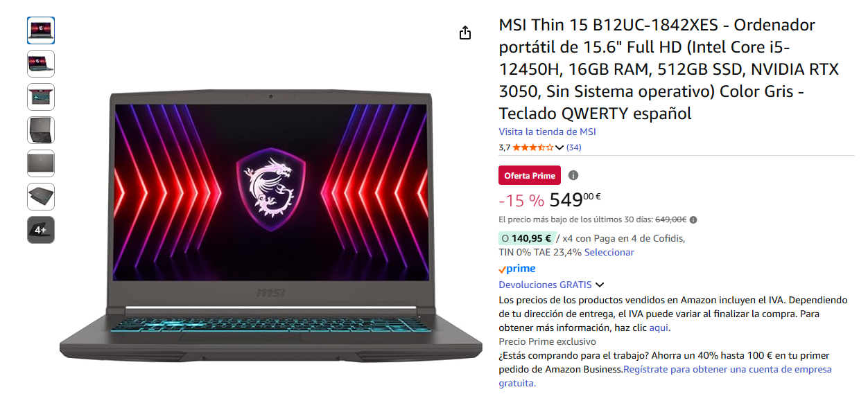
Task: Click Seleccionar for Cofidis payment
Action: point(609,252)
